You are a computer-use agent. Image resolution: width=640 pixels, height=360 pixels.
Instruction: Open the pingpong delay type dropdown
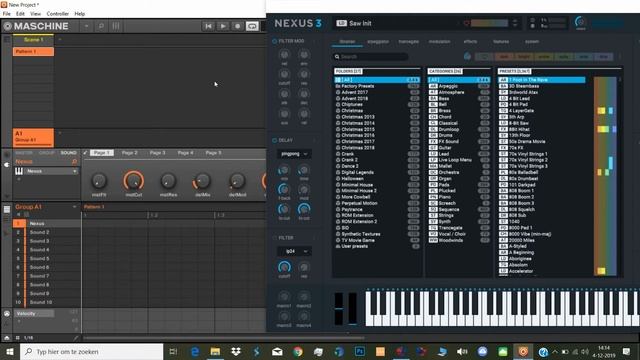pyautogui.click(x=294, y=154)
